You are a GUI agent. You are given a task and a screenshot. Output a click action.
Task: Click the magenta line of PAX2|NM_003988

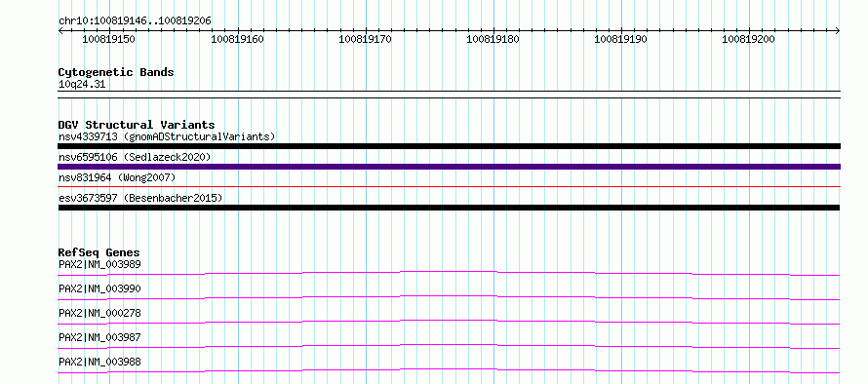[449, 370]
